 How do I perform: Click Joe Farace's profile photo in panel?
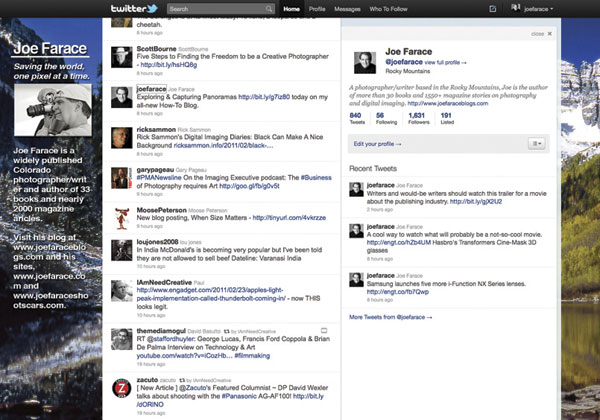(365, 62)
